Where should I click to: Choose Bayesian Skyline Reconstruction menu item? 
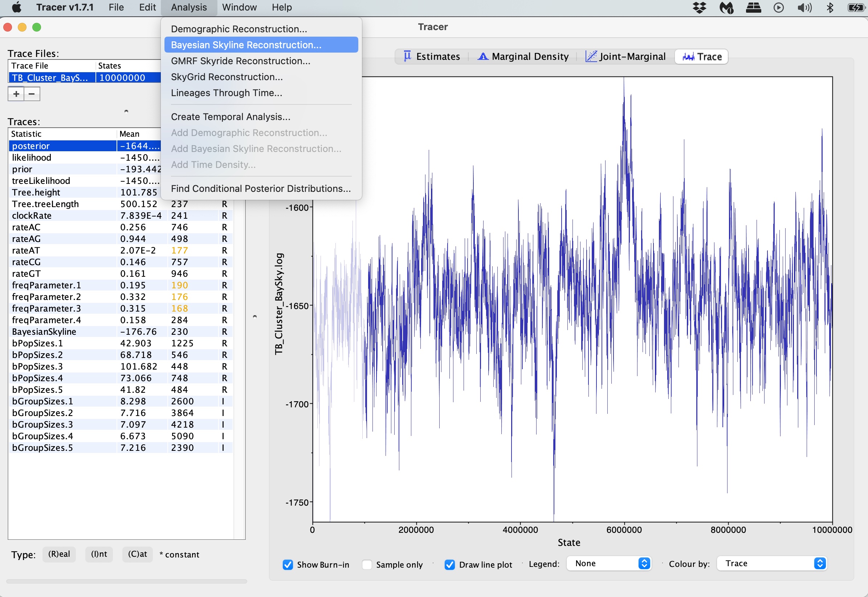(246, 45)
